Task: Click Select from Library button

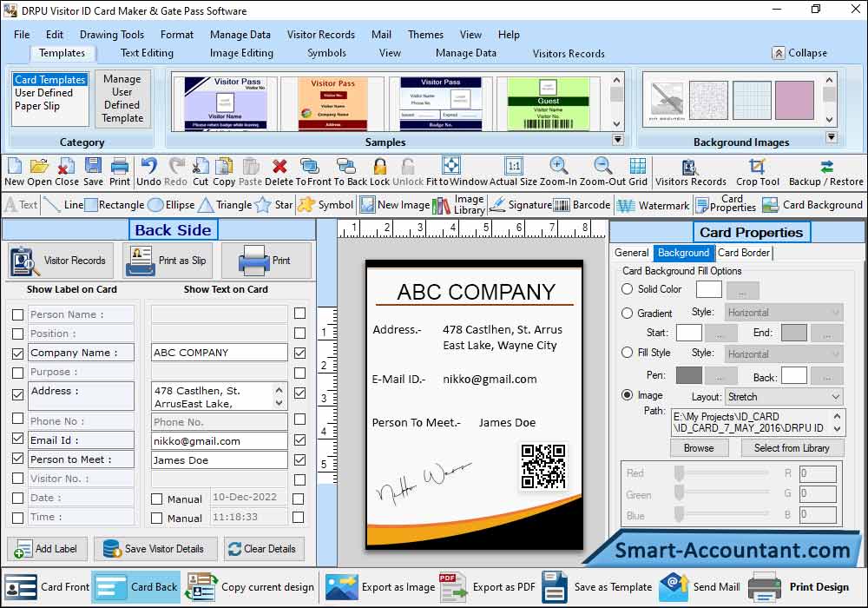Action: [792, 448]
